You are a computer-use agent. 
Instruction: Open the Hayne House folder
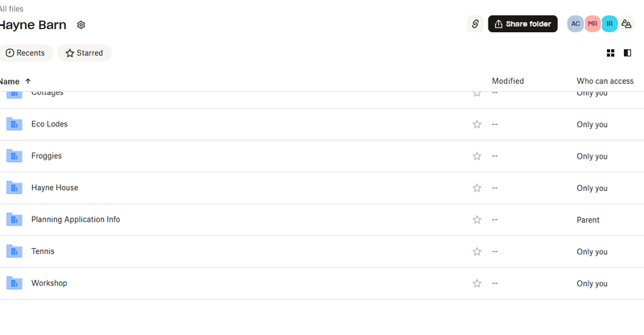[55, 188]
